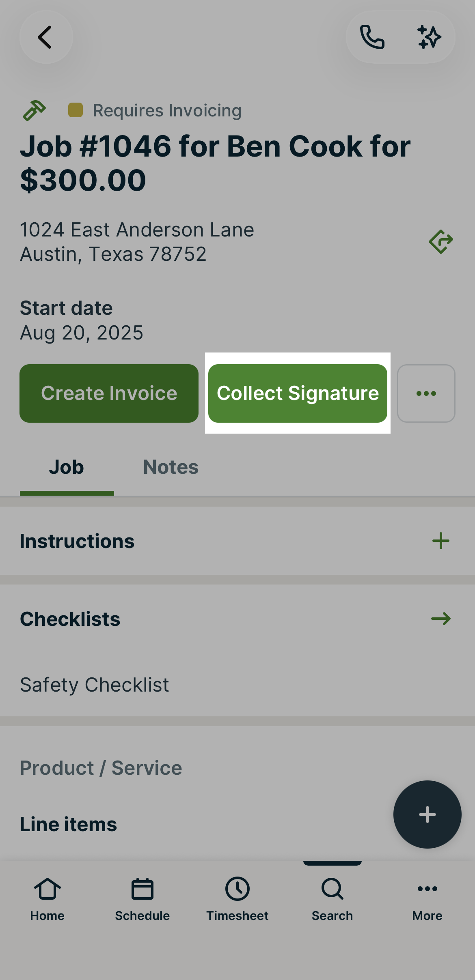Switch to the Notes tab

[x=171, y=467]
